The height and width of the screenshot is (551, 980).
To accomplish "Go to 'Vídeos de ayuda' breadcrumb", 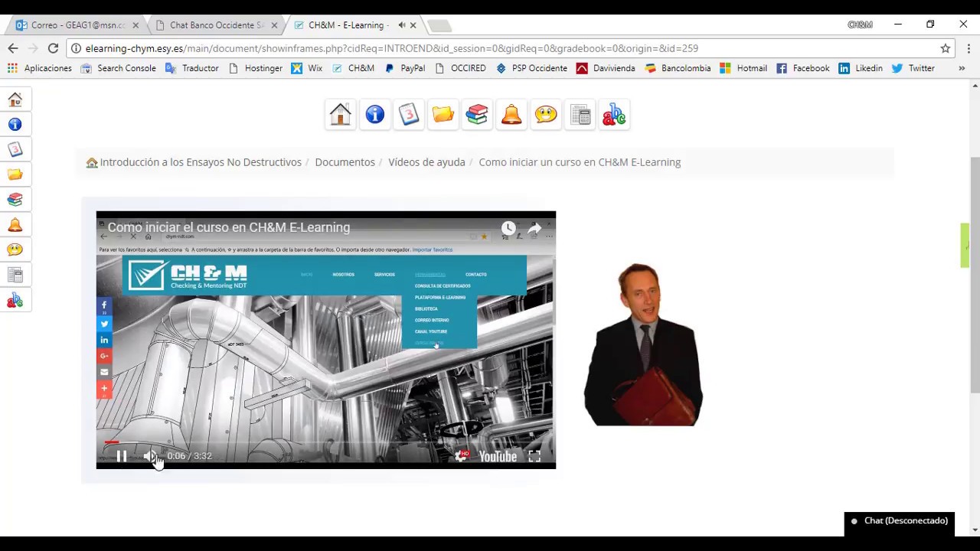I will coord(426,162).
